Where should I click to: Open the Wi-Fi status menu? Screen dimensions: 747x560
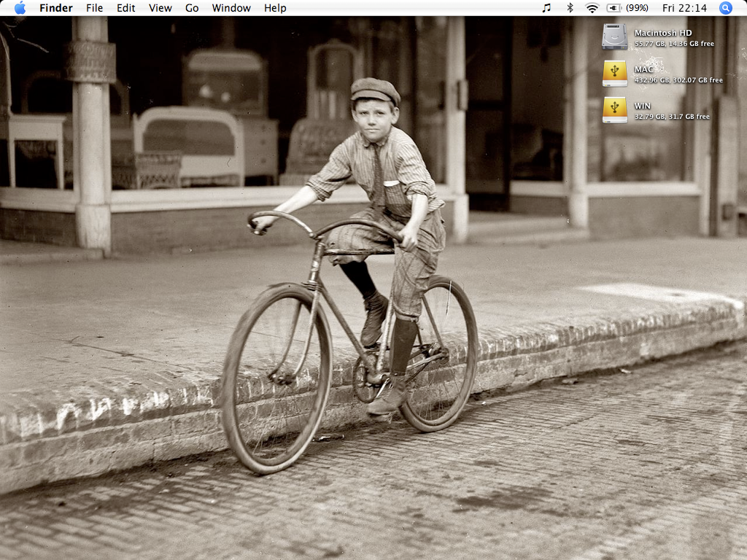click(x=592, y=8)
